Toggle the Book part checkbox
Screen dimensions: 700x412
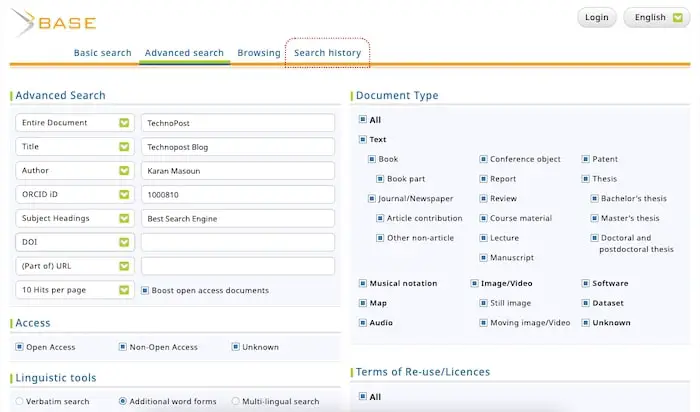pyautogui.click(x=380, y=179)
